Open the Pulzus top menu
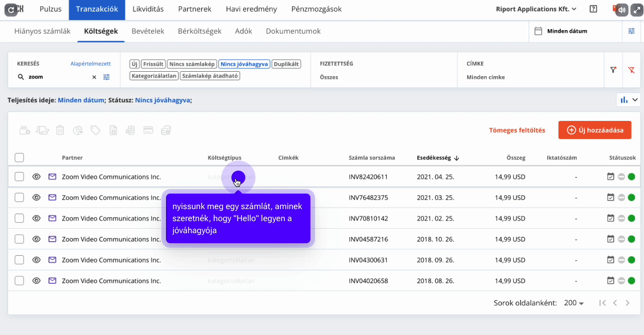This screenshot has width=644, height=335. point(51,9)
